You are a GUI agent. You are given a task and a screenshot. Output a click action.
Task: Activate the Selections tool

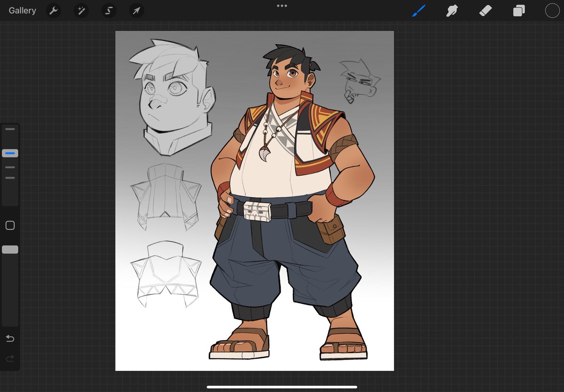coord(109,10)
